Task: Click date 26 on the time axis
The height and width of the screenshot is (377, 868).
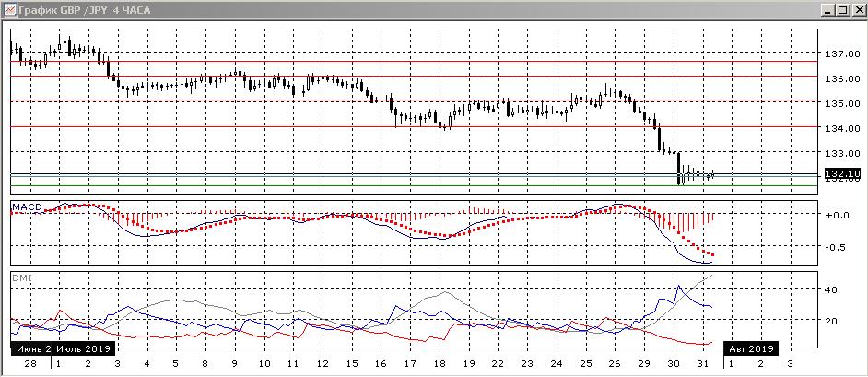Action: (x=611, y=364)
